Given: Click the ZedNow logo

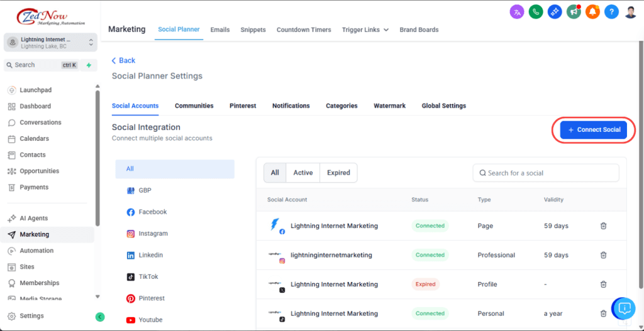Looking at the screenshot, I should click(x=51, y=17).
